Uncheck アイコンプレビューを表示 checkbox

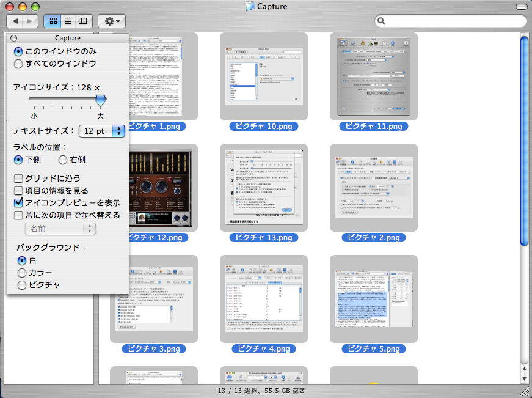(x=18, y=203)
